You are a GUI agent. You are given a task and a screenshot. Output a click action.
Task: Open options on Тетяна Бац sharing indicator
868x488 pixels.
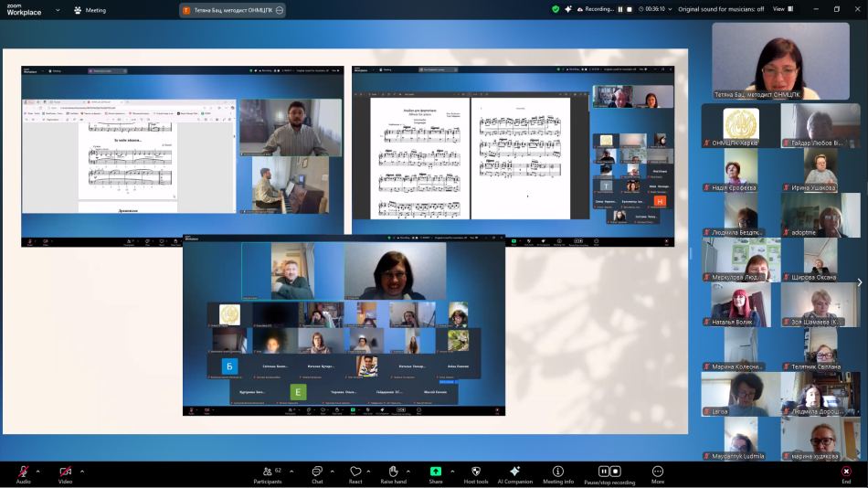click(x=280, y=10)
